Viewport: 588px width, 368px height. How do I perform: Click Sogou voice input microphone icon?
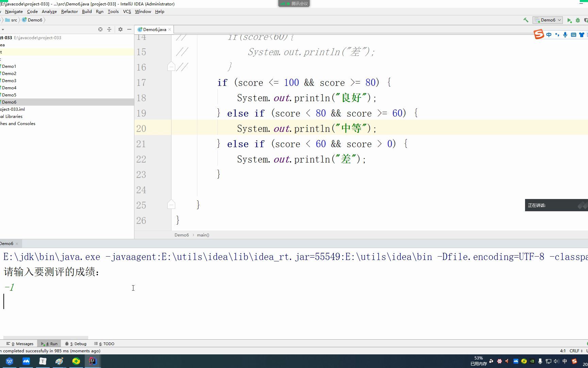click(x=565, y=35)
